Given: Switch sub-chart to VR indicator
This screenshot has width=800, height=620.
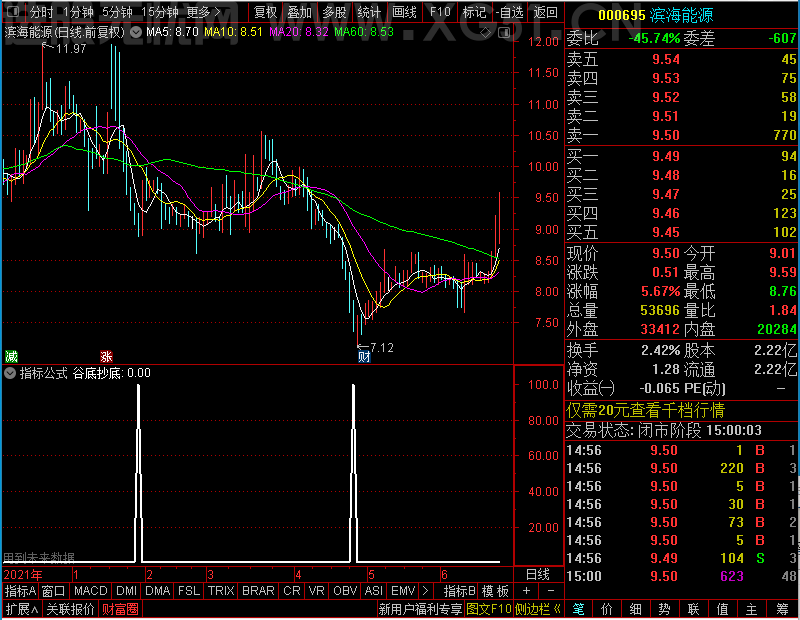Looking at the screenshot, I should coord(316,591).
